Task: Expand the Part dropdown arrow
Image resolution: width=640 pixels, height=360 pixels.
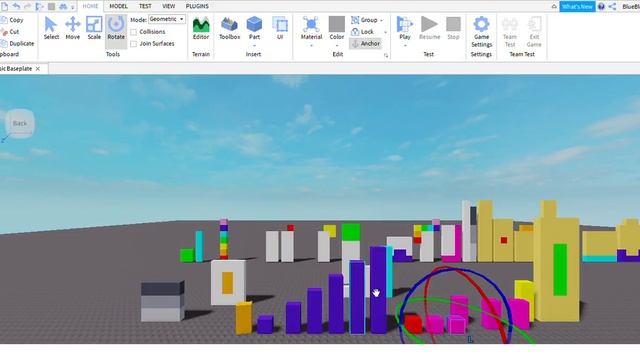Action: 254,45
